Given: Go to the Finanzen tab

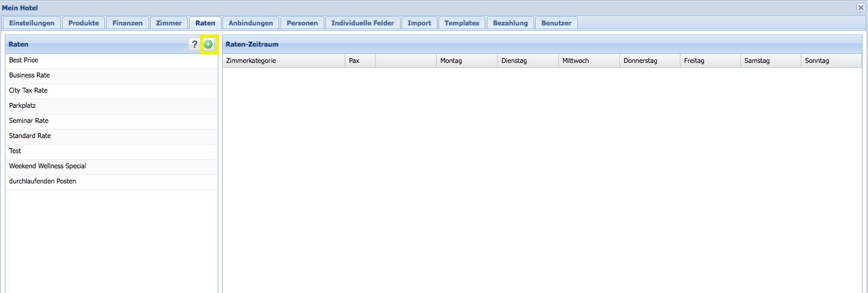Looking at the screenshot, I should (x=128, y=23).
